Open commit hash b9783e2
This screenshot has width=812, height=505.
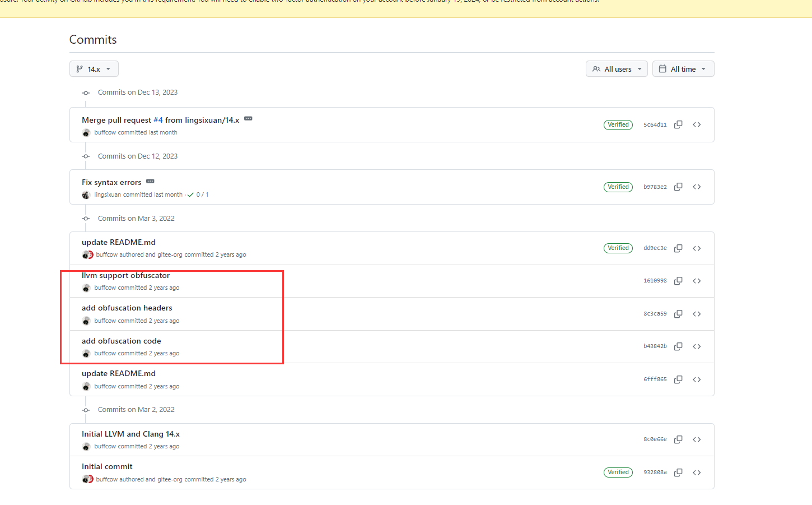655,187
